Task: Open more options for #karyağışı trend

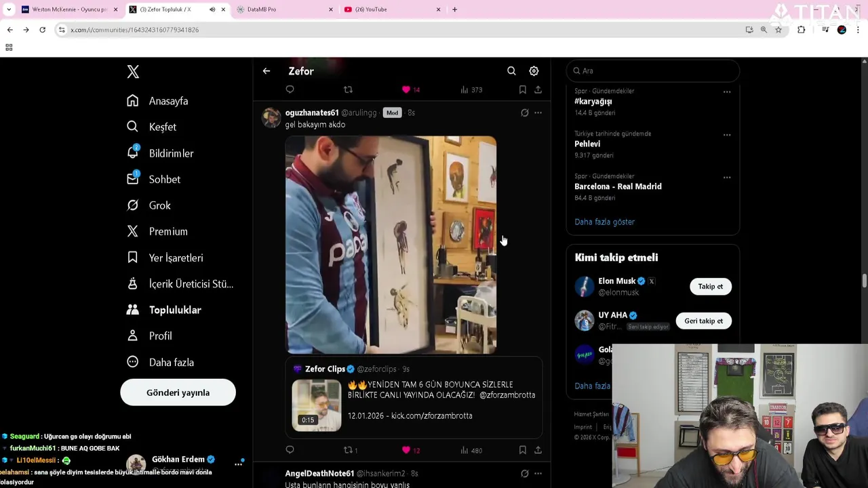Action: coord(727,92)
